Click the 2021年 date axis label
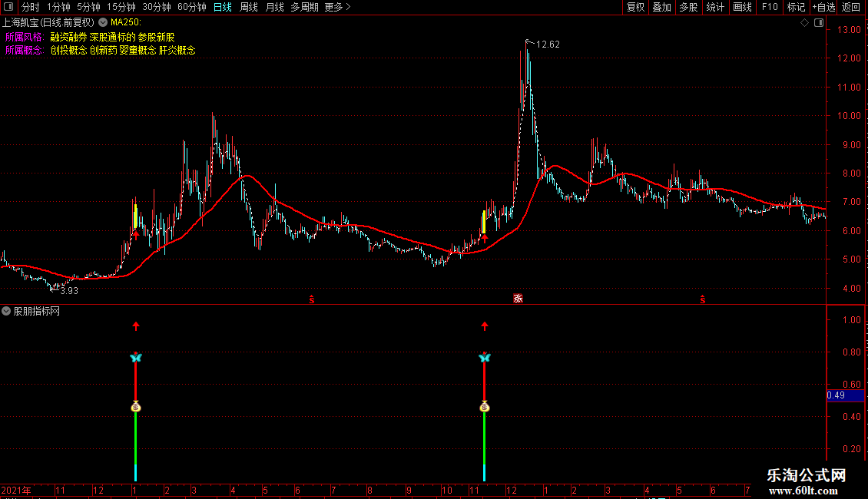868x499 pixels. [x=16, y=490]
